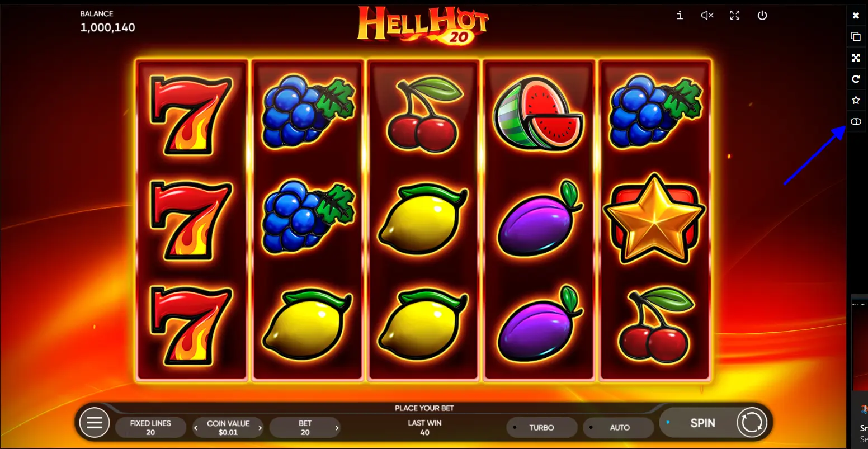The height and width of the screenshot is (449, 868).
Task: Toggle the Auto spin mode
Action: coord(619,428)
